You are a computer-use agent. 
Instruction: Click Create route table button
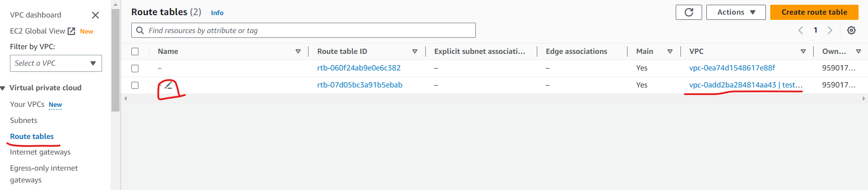(x=814, y=12)
